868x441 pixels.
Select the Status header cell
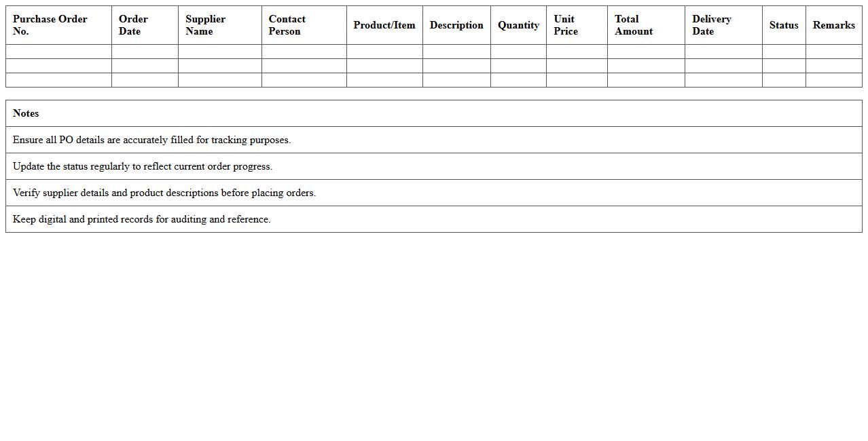point(784,25)
